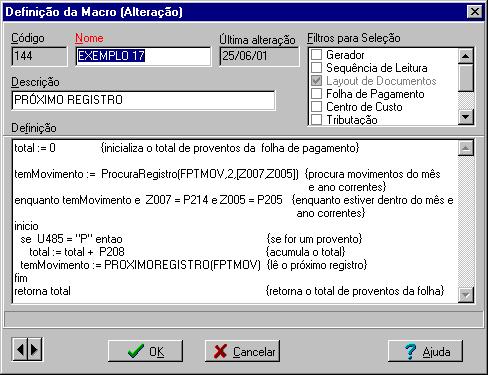Click the Nome label
The width and height of the screenshot is (488, 375).
pos(89,38)
